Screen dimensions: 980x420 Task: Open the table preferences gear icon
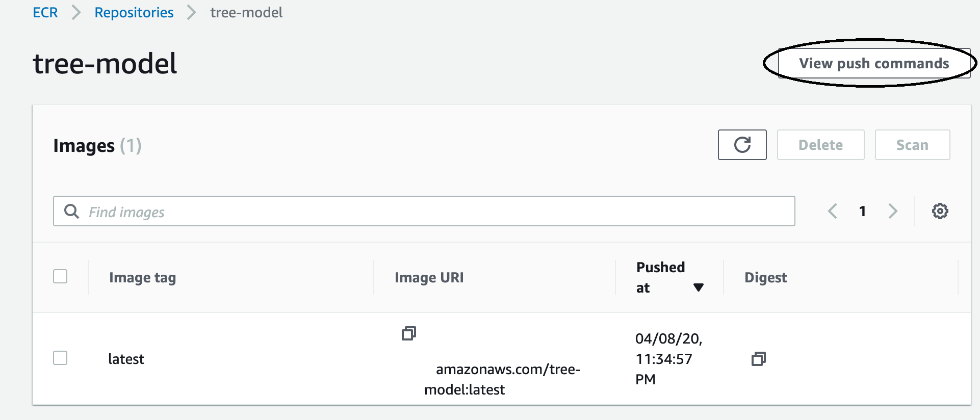point(940,211)
